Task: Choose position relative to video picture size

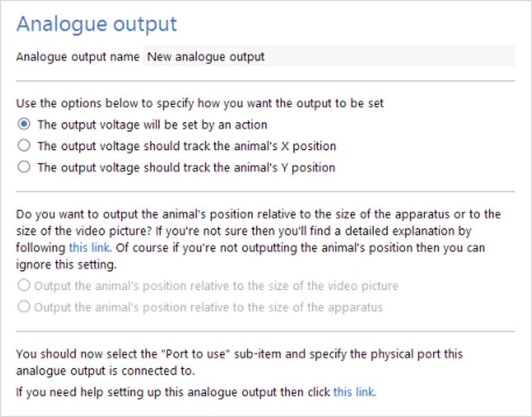Action: tap(24, 286)
